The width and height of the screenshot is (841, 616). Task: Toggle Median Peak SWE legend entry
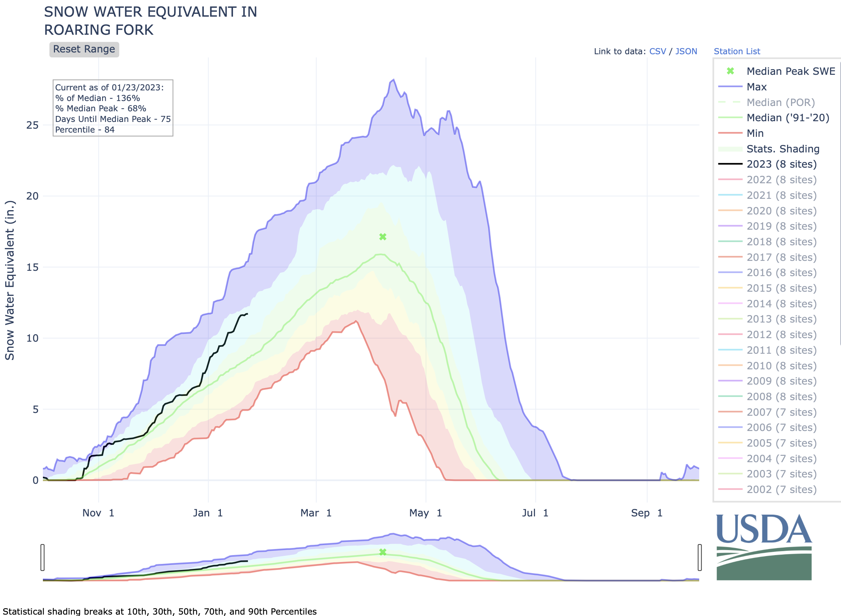[x=790, y=71]
